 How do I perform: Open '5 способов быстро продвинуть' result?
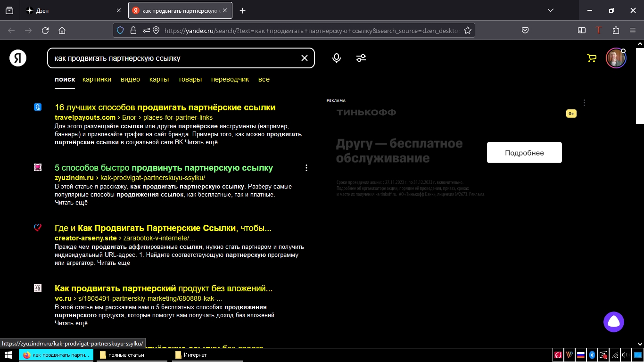164,168
